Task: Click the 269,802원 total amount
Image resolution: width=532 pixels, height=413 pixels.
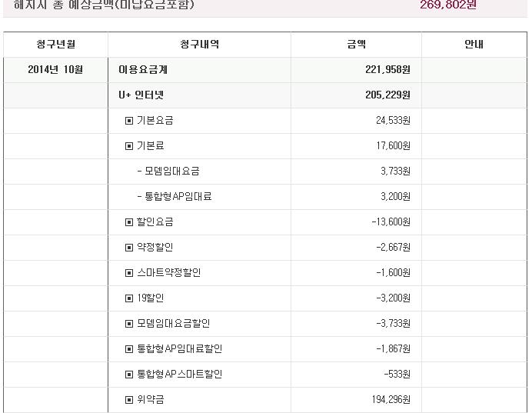Action: [448, 5]
